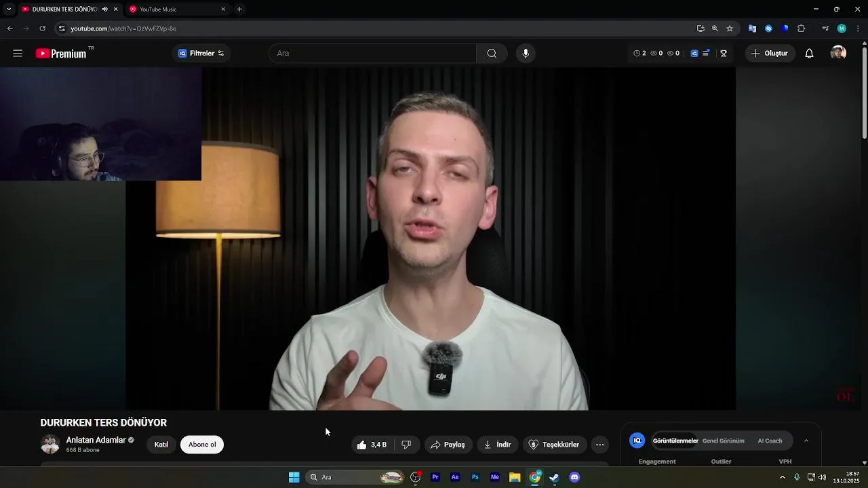
Task: Click Chrome reload button
Action: (x=42, y=28)
